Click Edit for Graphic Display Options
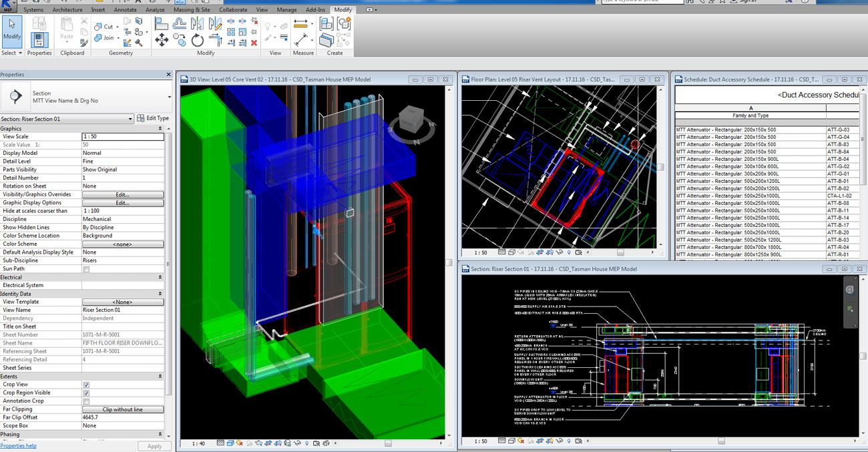This screenshot has width=868, height=452. coord(123,203)
